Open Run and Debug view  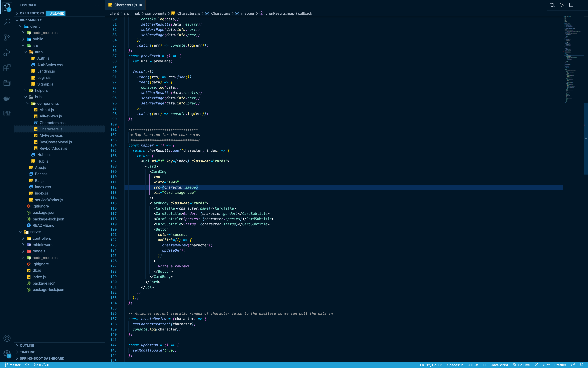pyautogui.click(x=7, y=52)
